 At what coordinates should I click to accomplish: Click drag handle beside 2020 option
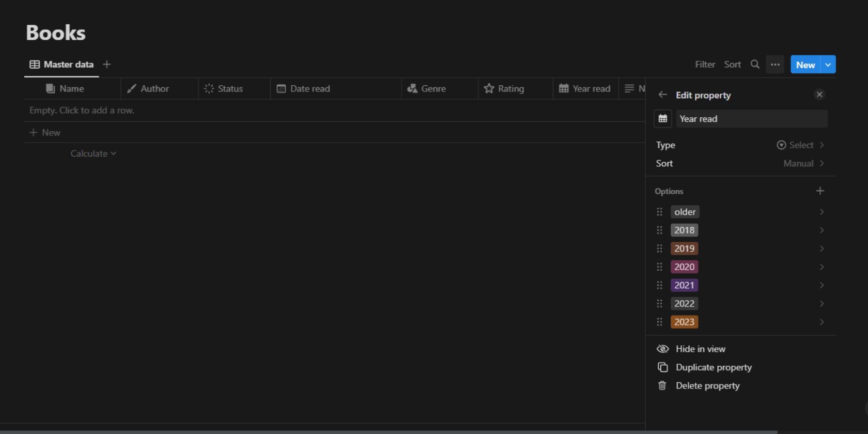(x=660, y=267)
